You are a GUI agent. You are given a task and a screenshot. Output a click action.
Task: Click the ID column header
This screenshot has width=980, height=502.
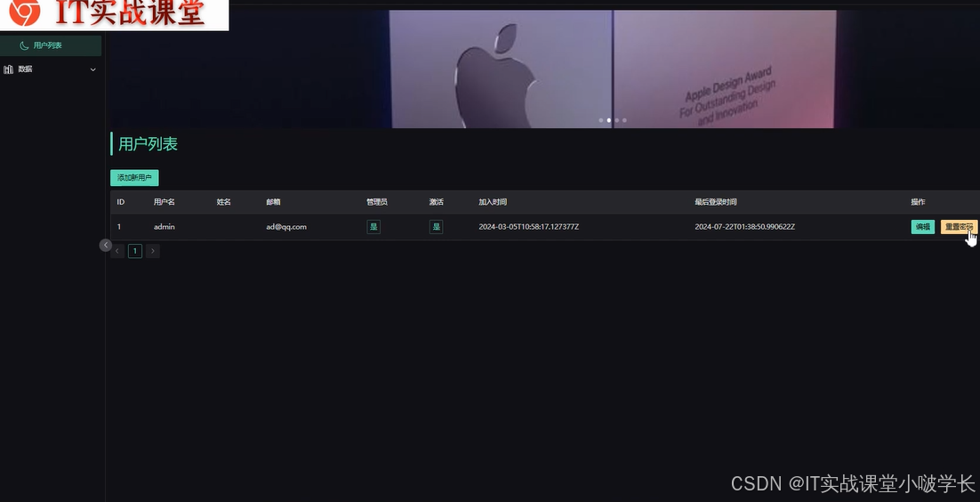121,202
